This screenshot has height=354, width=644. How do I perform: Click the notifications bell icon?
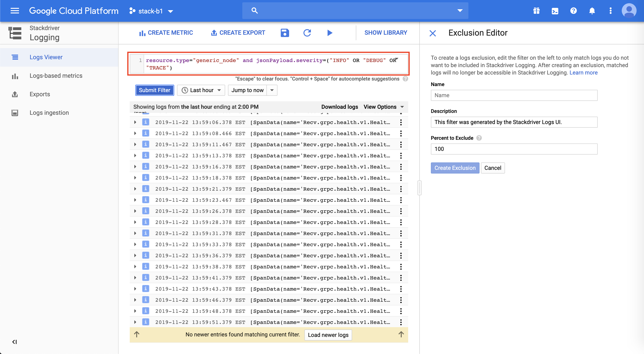tap(592, 11)
